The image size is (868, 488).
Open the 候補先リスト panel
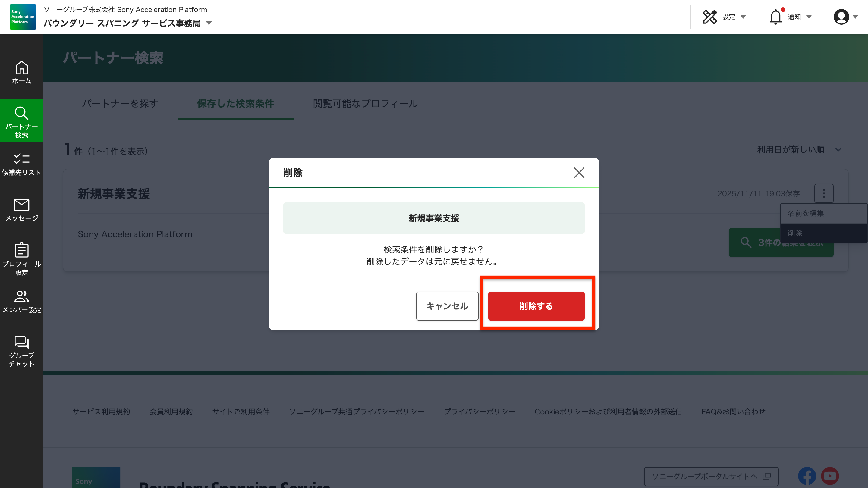tap(22, 163)
